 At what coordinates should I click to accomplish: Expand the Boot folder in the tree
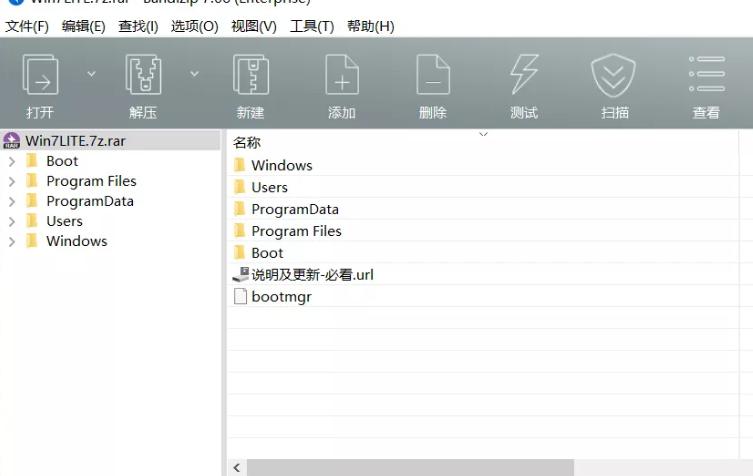(x=12, y=161)
